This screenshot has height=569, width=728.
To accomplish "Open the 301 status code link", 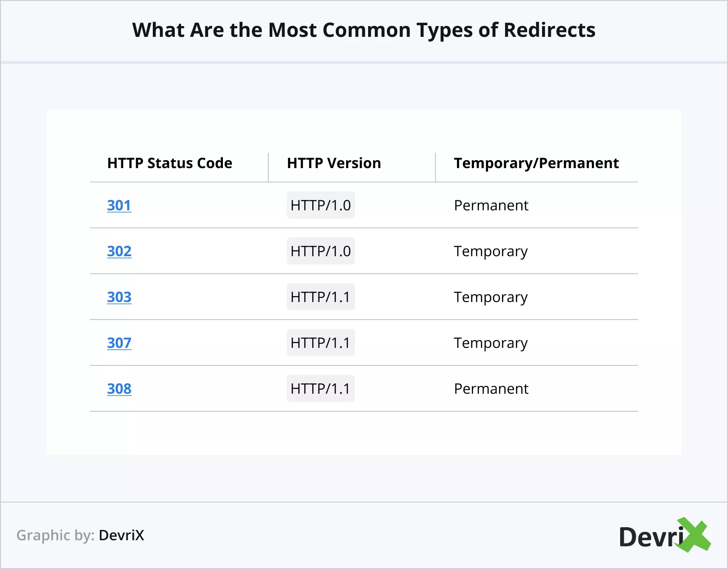I will [x=119, y=205].
